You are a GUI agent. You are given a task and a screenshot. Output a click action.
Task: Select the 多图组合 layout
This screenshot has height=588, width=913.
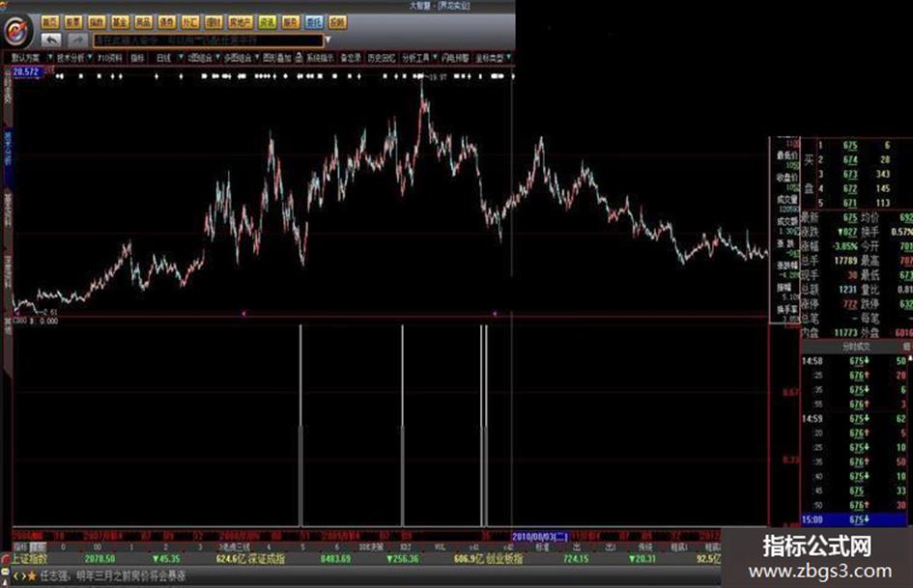click(x=238, y=58)
